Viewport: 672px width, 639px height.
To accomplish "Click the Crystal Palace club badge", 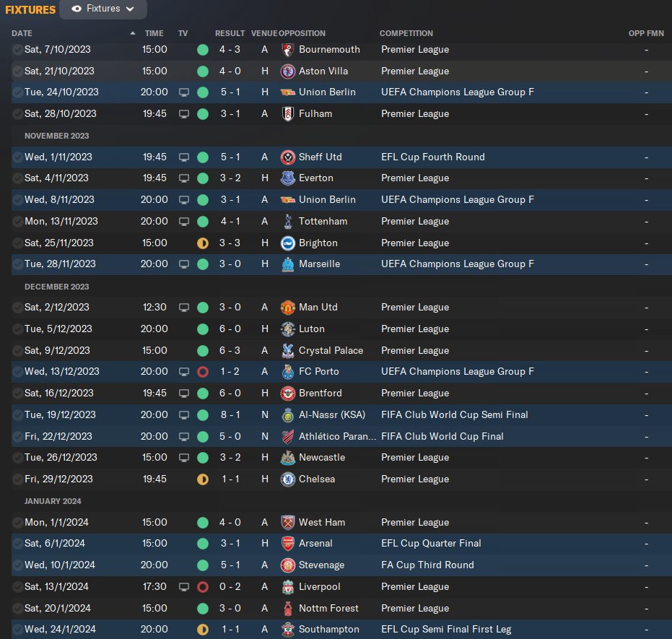I will pyautogui.click(x=287, y=351).
